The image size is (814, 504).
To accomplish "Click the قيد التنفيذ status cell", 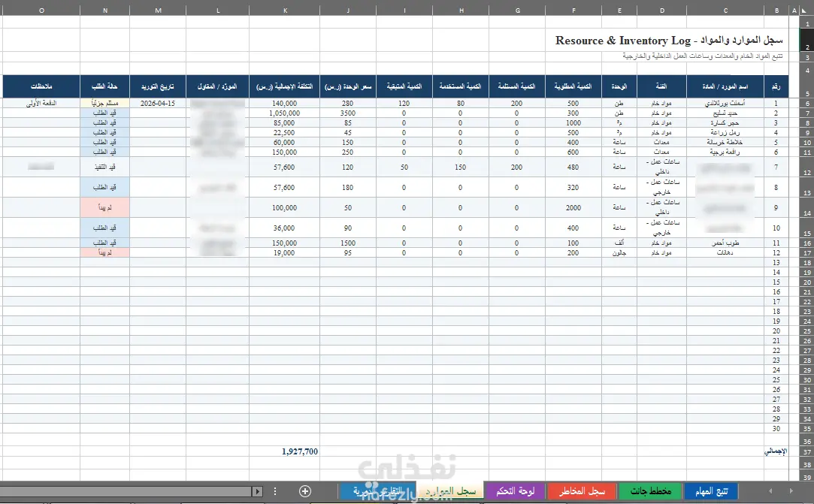I will click(105, 167).
